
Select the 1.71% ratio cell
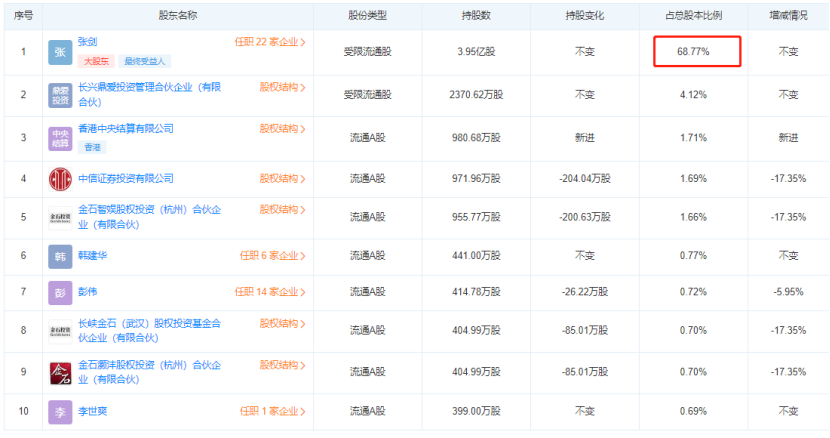click(693, 138)
